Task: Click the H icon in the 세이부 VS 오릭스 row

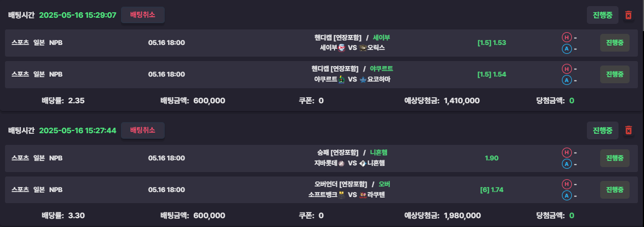Action: pos(567,37)
